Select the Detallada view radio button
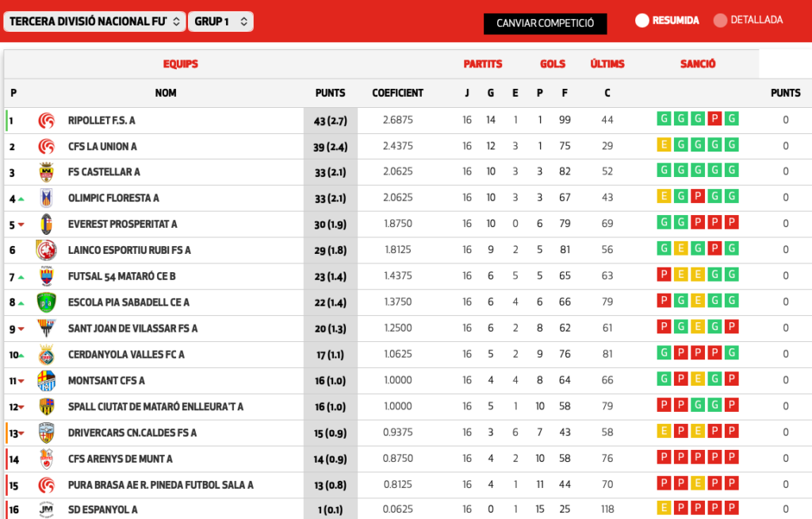 tap(720, 21)
